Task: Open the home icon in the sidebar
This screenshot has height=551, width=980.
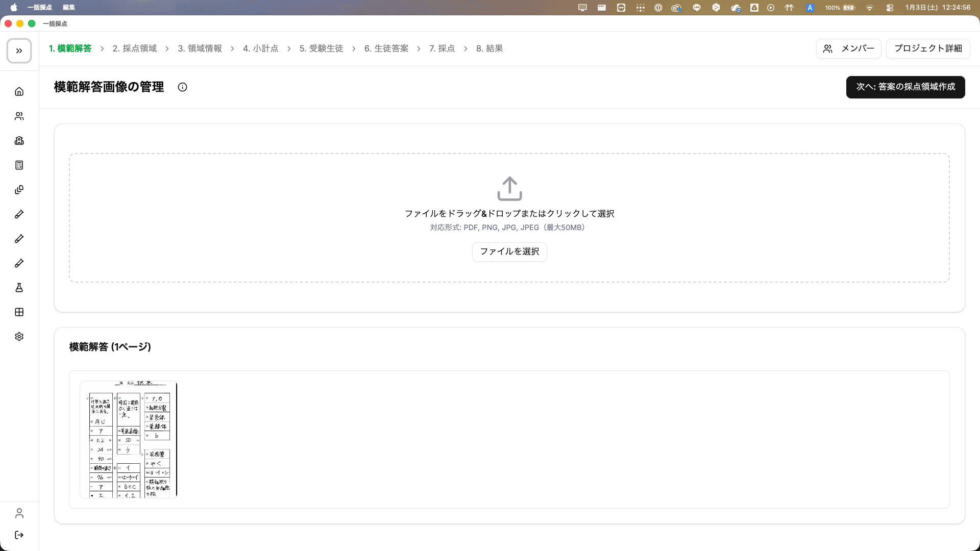Action: pyautogui.click(x=19, y=92)
